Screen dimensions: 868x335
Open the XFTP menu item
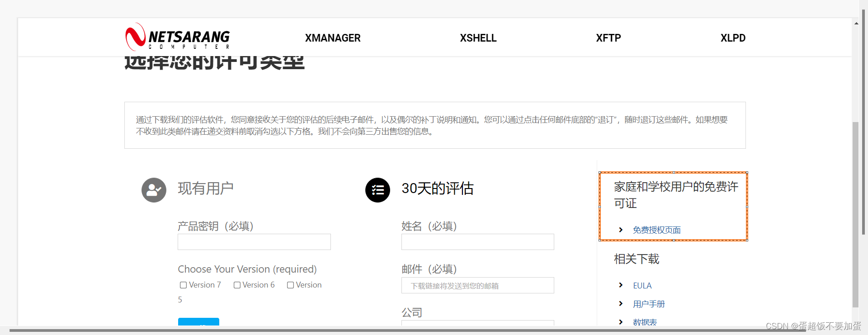609,38
